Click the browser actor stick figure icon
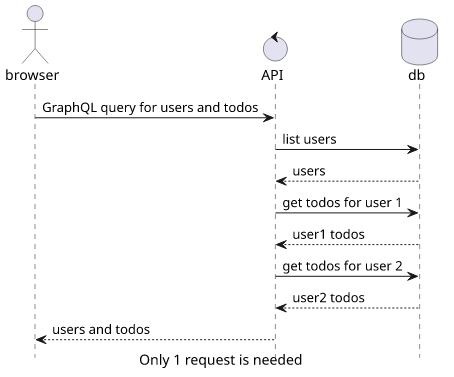The image size is (454, 377). click(x=35, y=34)
